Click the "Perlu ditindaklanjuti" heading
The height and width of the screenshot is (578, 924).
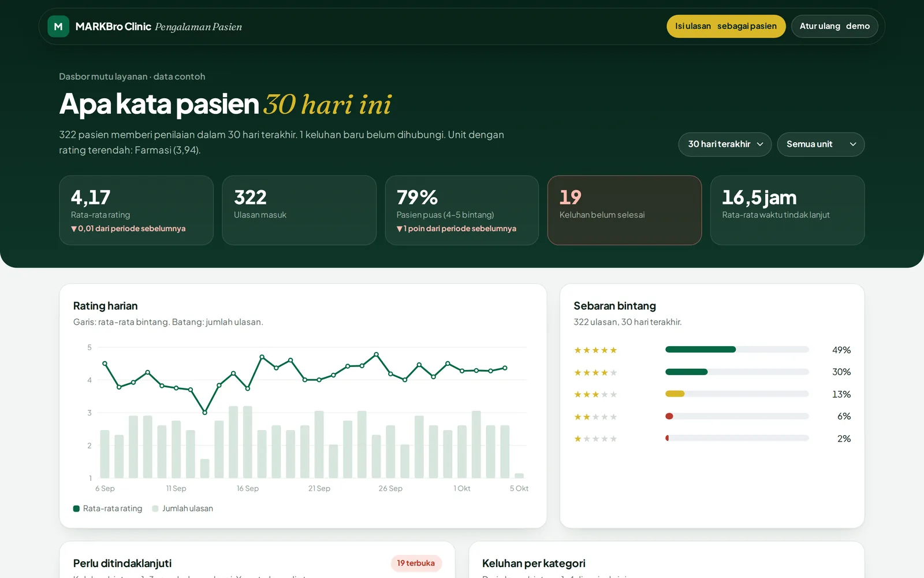point(122,564)
